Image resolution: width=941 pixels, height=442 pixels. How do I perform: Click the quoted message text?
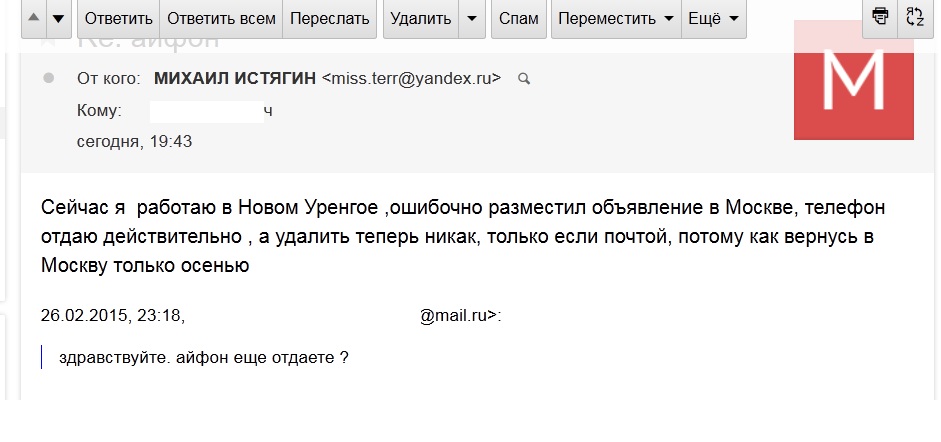204,357
